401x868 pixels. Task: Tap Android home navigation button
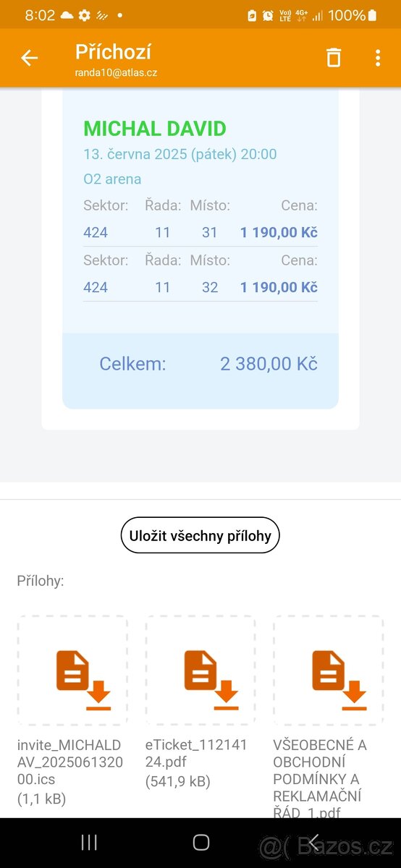[x=200, y=842]
